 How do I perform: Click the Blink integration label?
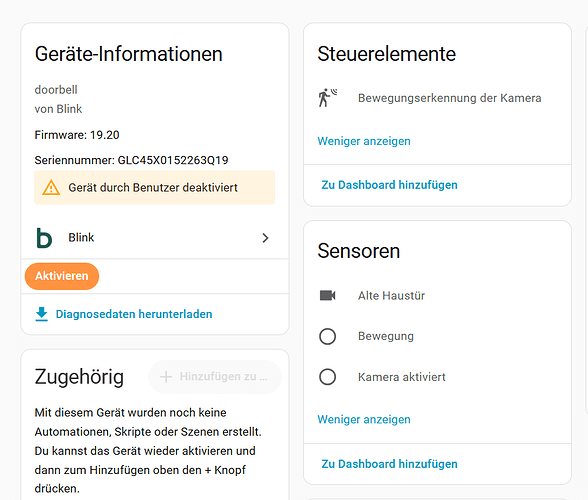coord(81,237)
